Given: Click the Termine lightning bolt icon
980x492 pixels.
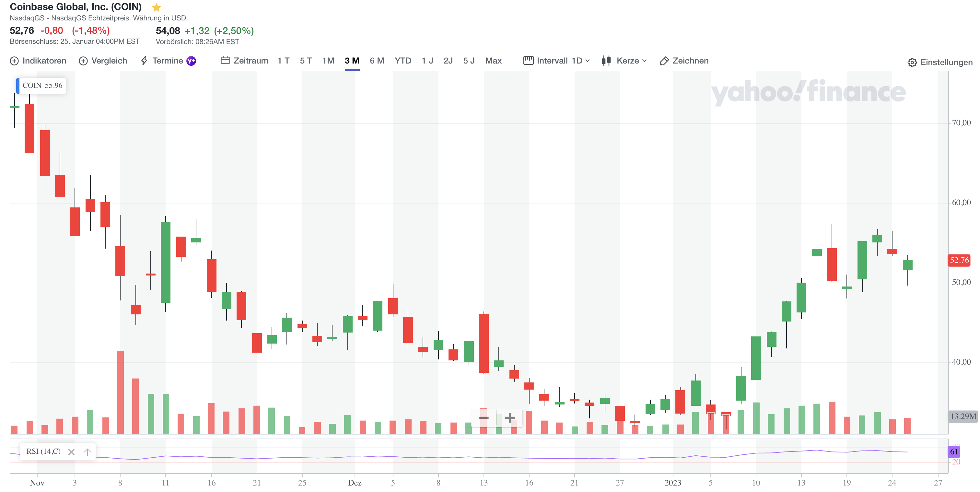Looking at the screenshot, I should pos(144,61).
